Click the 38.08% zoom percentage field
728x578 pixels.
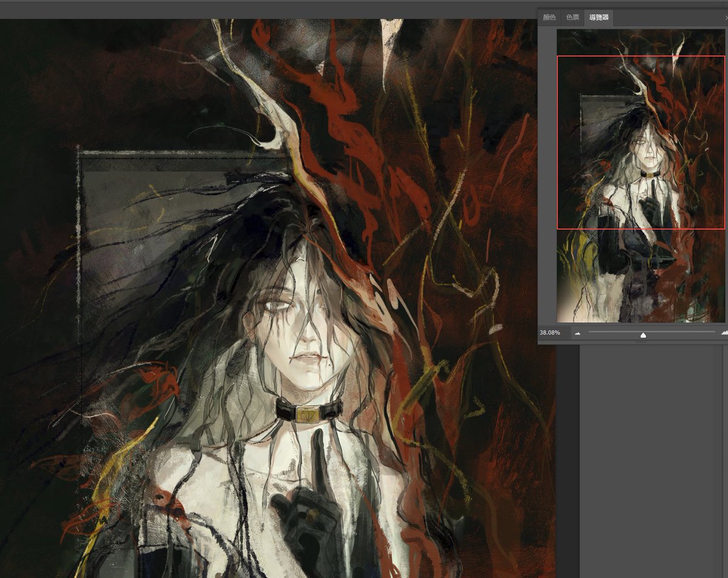tap(553, 333)
